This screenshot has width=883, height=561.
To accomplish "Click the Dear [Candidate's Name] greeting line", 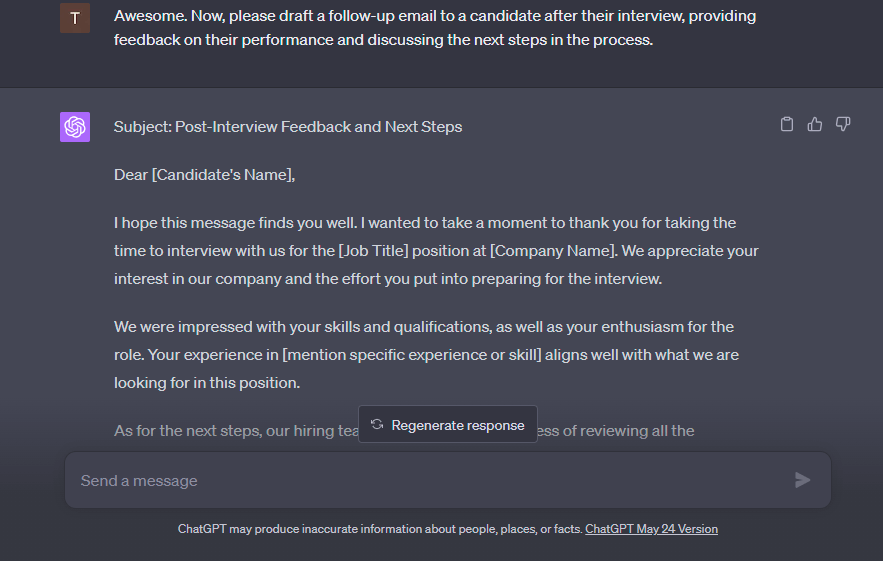I will 204,175.
